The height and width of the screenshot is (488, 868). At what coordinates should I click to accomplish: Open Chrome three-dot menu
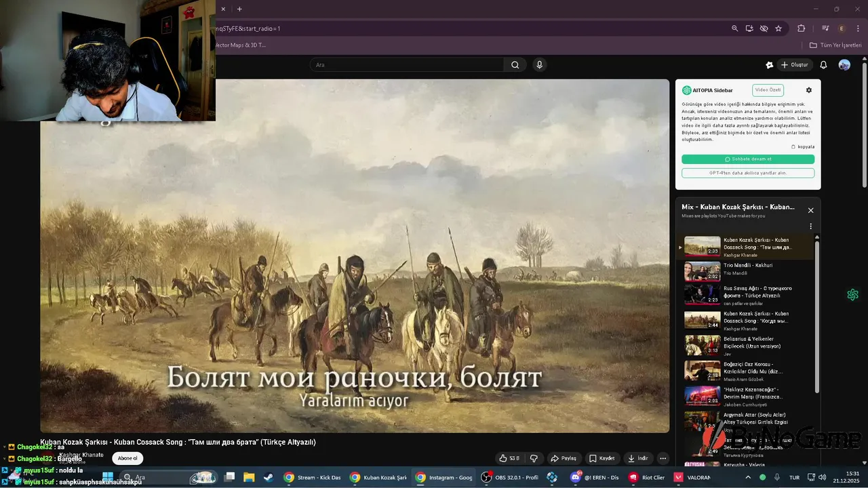(858, 28)
